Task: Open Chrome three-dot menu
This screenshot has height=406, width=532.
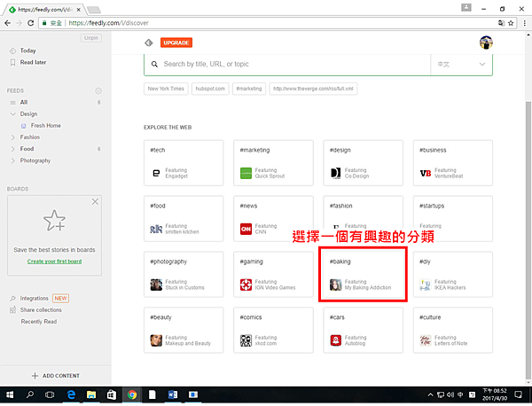Action: point(525,23)
